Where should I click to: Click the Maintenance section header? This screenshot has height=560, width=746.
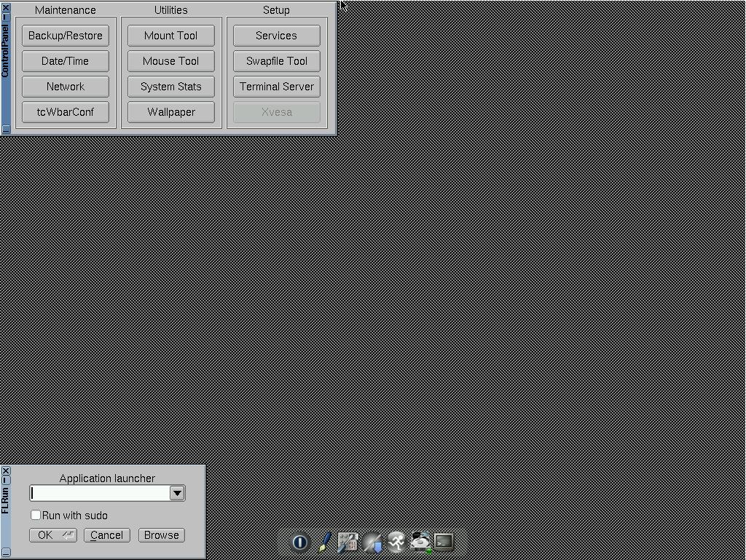[65, 9]
